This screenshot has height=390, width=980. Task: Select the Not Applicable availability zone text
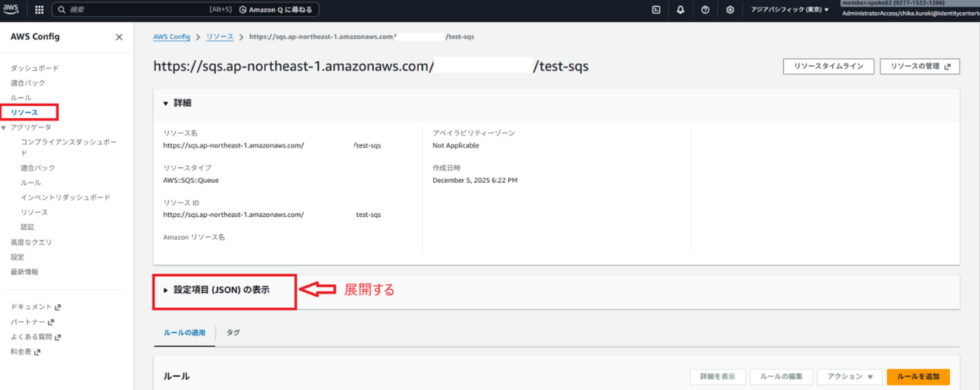(x=455, y=145)
